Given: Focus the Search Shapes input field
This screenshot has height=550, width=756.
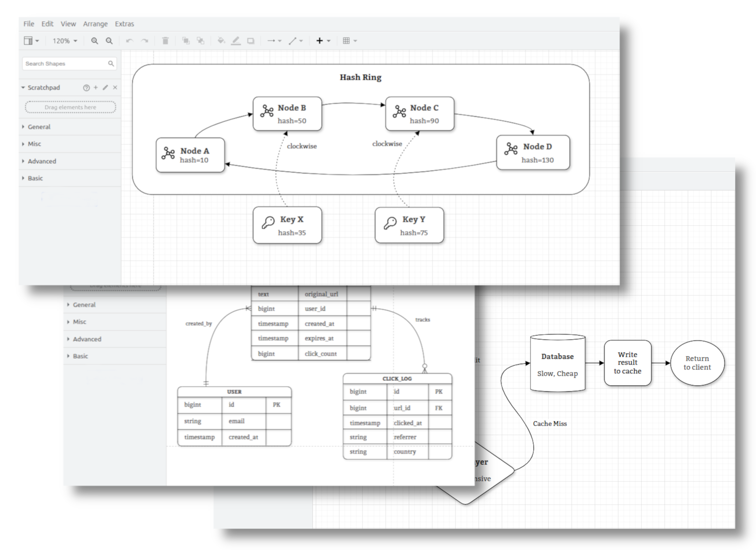Looking at the screenshot, I should (x=69, y=63).
